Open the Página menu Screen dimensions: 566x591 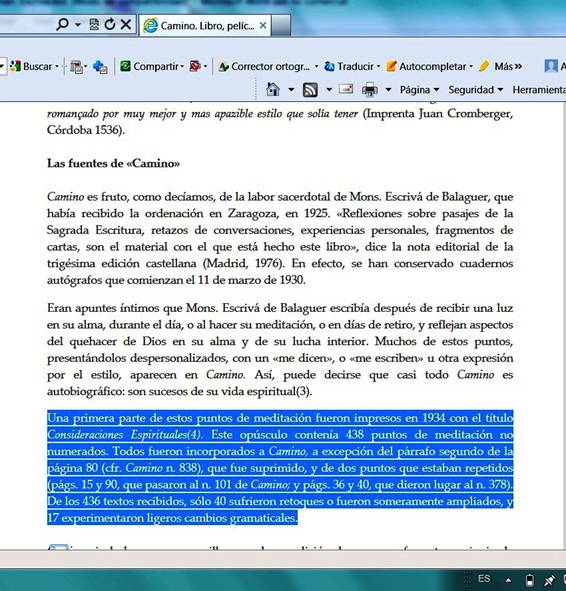419,90
